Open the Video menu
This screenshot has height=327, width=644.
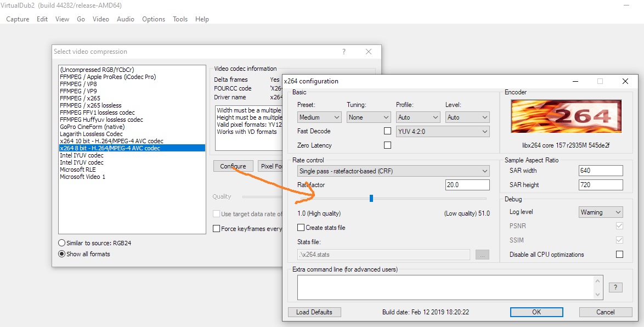click(x=100, y=19)
